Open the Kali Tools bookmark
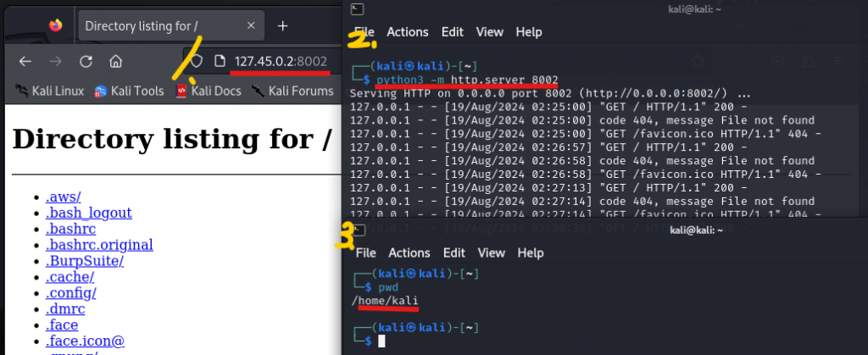 (129, 91)
